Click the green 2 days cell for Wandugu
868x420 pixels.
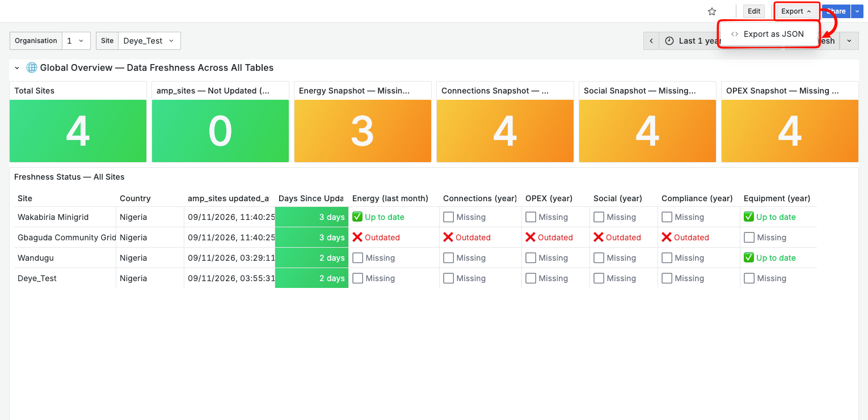click(311, 258)
